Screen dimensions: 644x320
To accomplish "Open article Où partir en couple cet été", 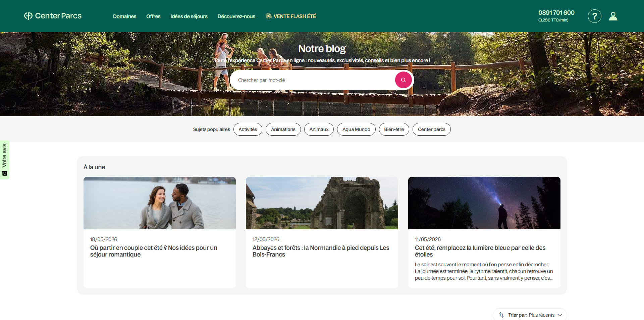I will coord(154,251).
